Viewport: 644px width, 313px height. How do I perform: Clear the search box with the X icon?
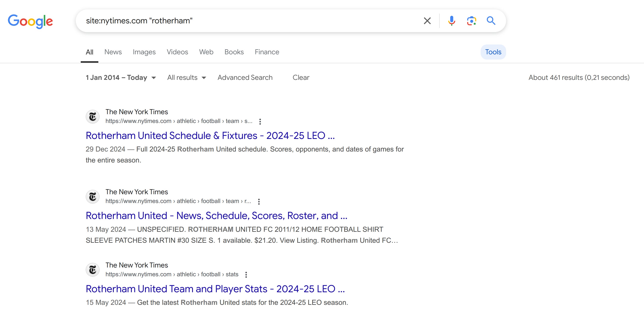(427, 21)
